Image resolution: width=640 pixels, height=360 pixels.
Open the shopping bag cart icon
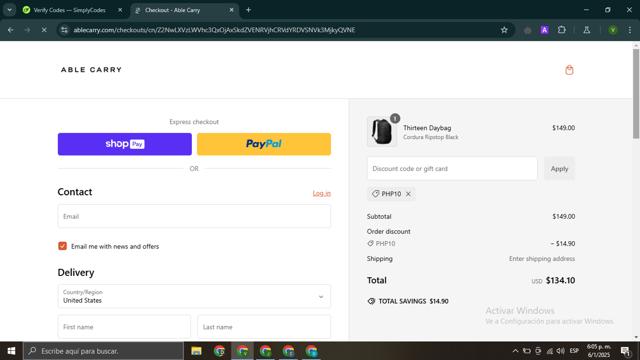(x=569, y=70)
